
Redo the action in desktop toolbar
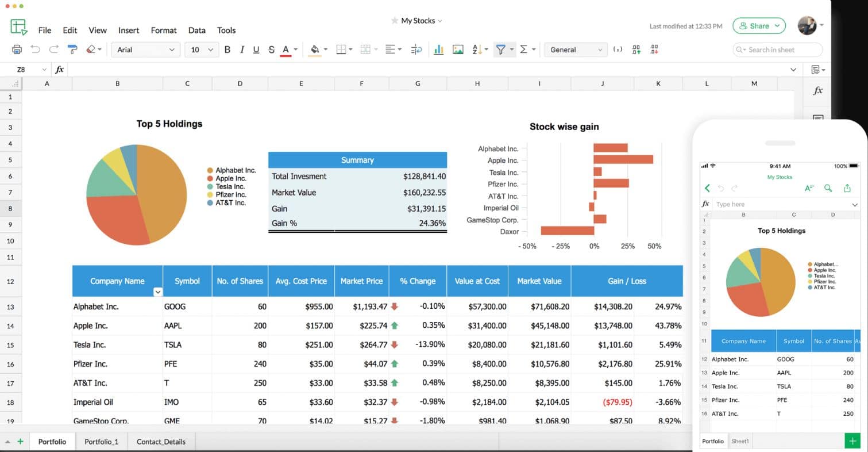tap(54, 49)
